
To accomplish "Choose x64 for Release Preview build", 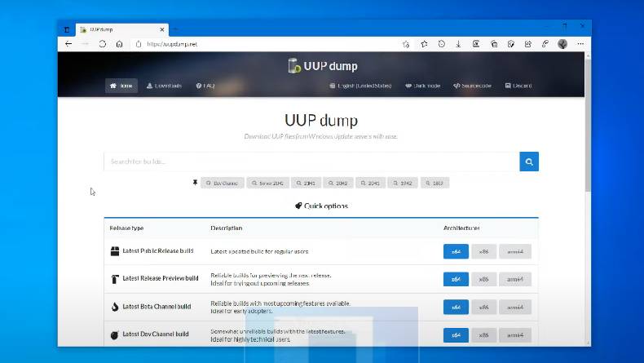I will point(456,279).
